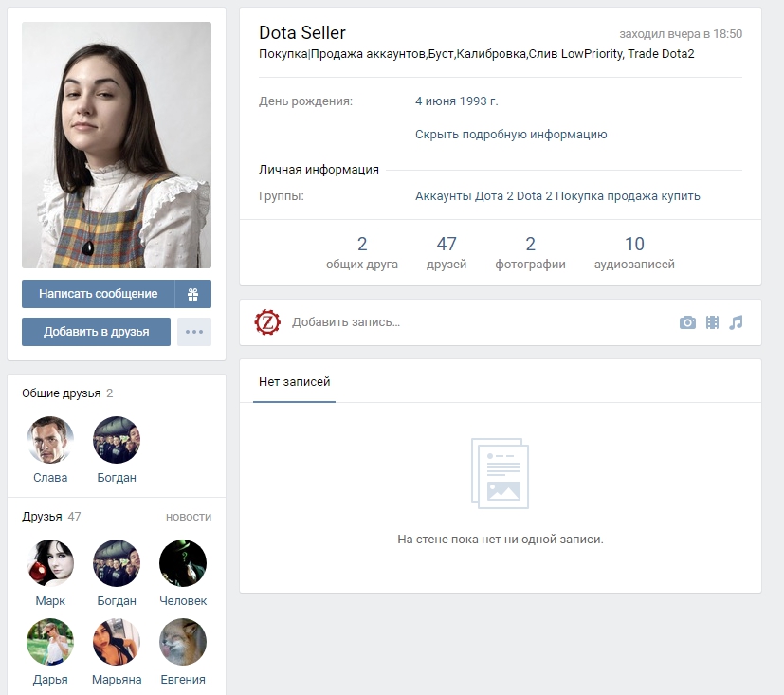Select the Нет записей wall tab
Viewport: 784px width, 695px height.
[295, 382]
